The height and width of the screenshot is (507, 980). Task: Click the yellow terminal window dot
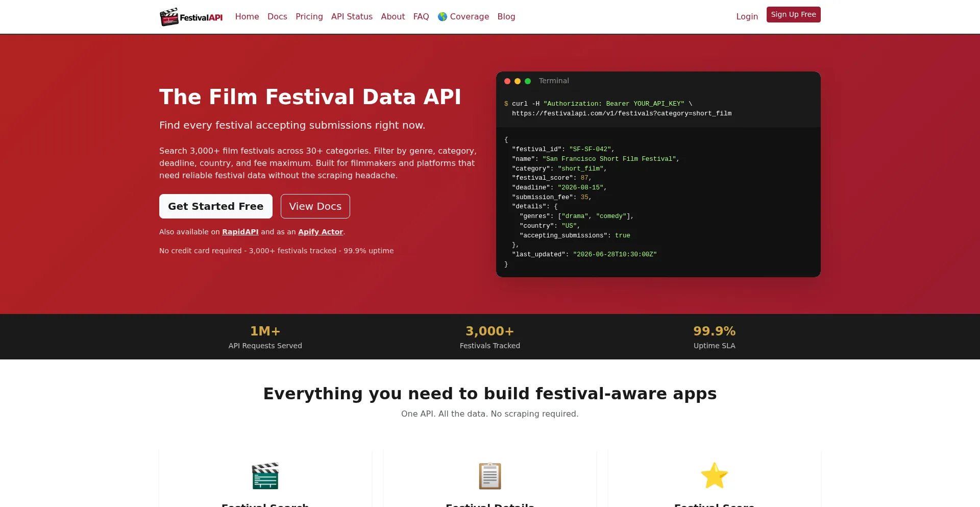518,81
